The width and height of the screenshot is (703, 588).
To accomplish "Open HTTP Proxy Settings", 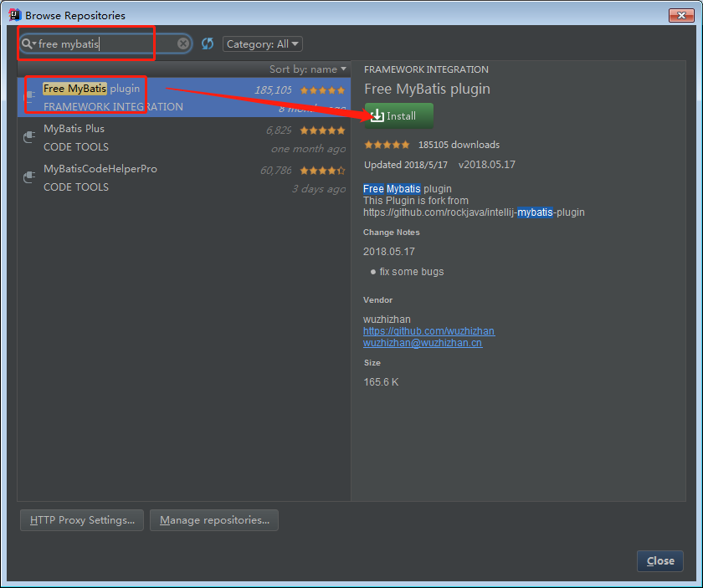I will [82, 520].
